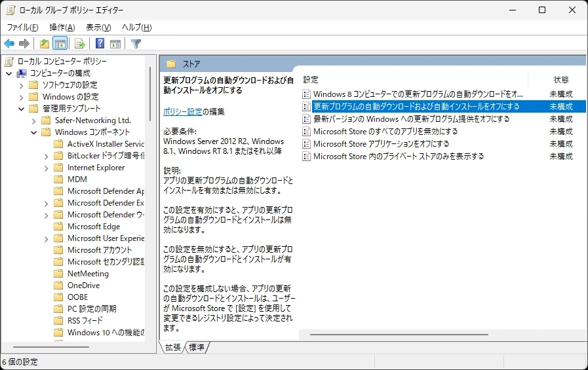Expand the ソフトウェアの設定 node
This screenshot has width=588, height=370.
(x=22, y=85)
